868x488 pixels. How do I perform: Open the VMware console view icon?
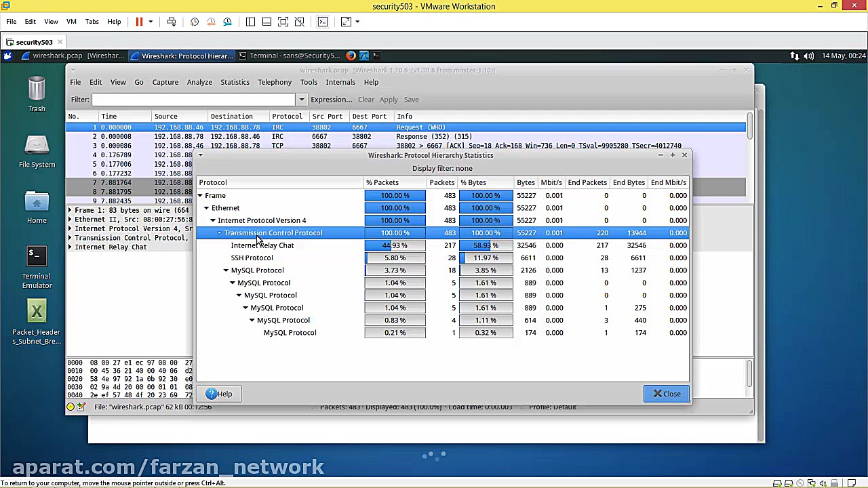pyautogui.click(x=323, y=22)
